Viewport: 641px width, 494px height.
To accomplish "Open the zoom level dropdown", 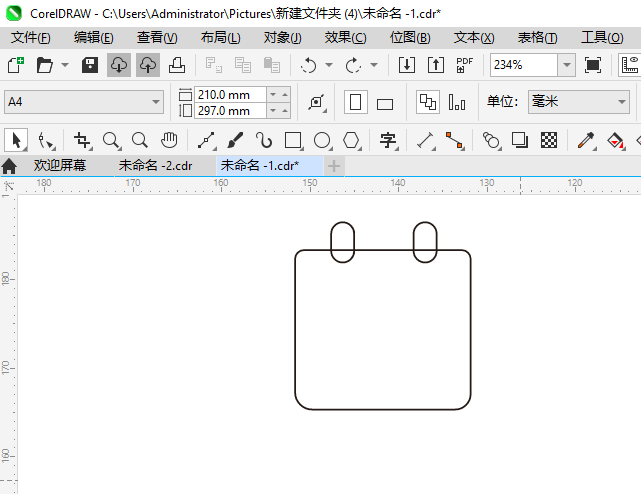I will 567,65.
